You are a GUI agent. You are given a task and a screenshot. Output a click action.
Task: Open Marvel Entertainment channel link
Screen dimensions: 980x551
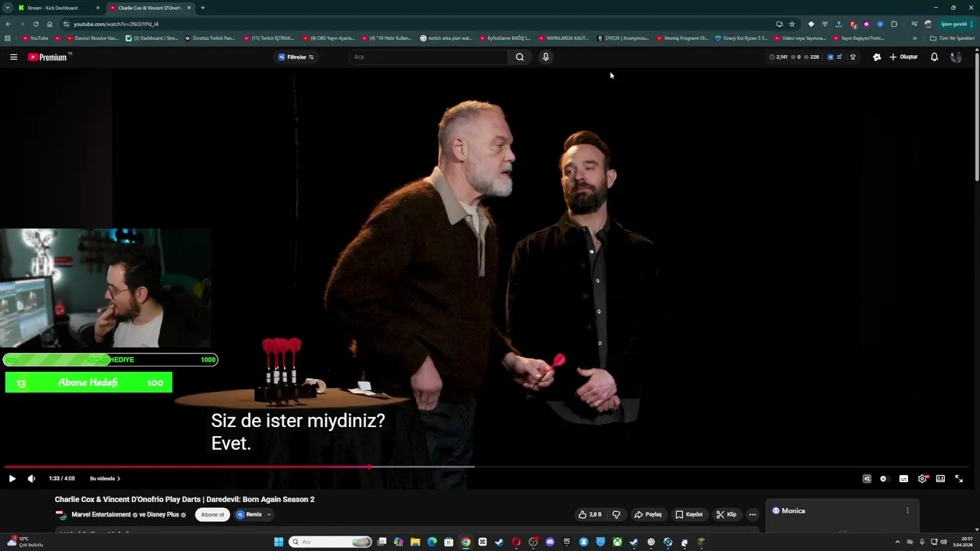101,514
